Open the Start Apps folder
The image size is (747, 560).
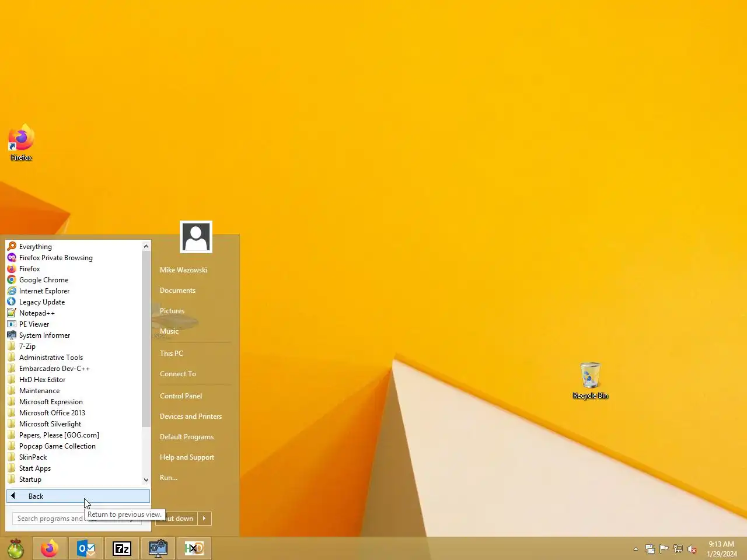[x=74, y=468]
